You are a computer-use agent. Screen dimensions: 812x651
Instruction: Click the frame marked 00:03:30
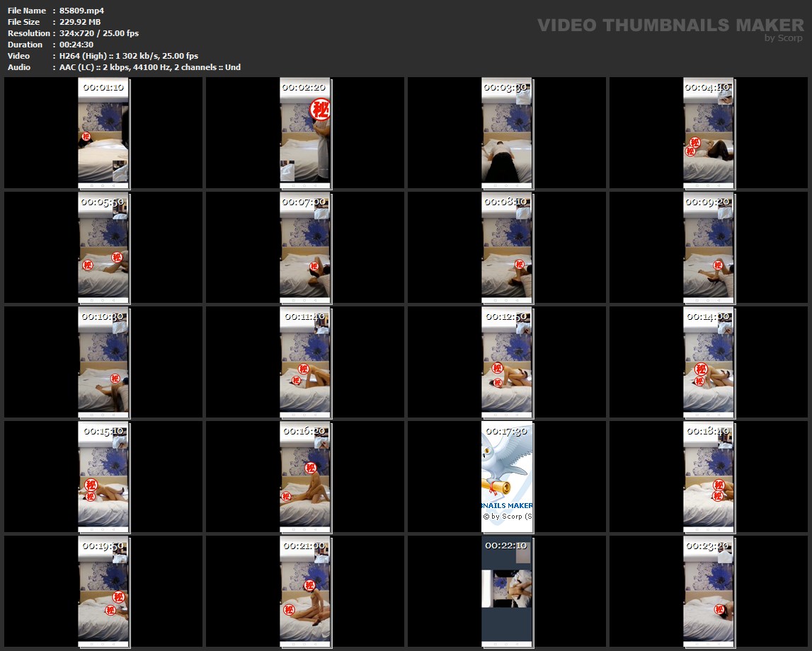507,133
